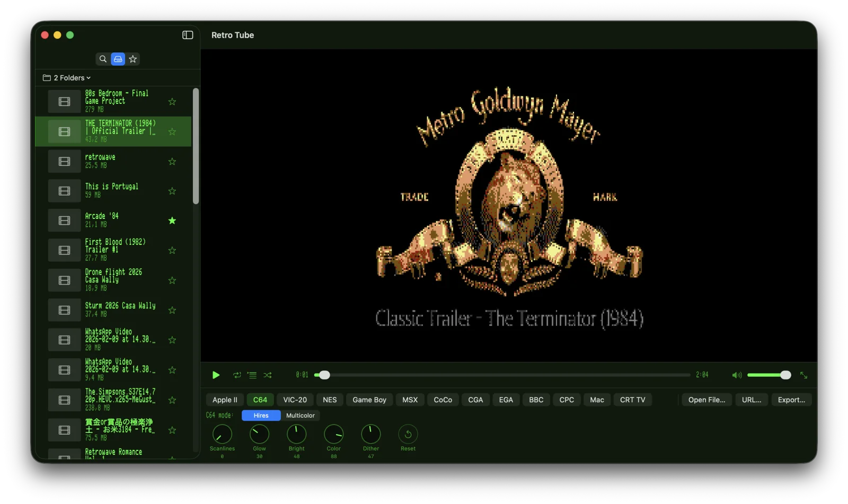Choose EGA display mode
848x504 pixels.
click(506, 400)
